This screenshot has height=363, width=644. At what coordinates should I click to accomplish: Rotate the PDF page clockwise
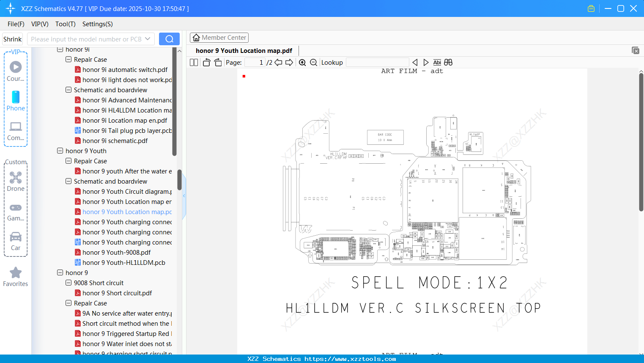pyautogui.click(x=218, y=62)
